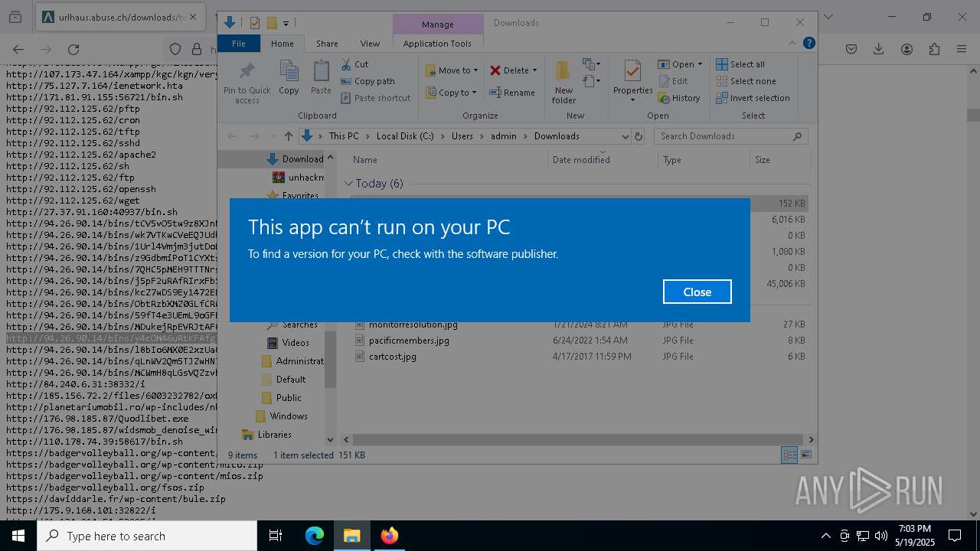
Task: Open the Delete dropdown arrow
Action: [x=534, y=70]
